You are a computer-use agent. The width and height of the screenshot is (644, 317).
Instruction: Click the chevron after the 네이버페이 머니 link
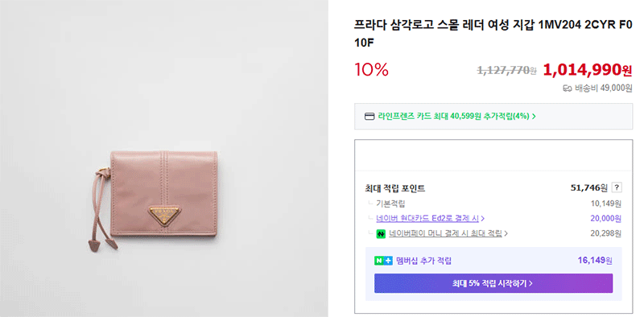click(x=506, y=233)
